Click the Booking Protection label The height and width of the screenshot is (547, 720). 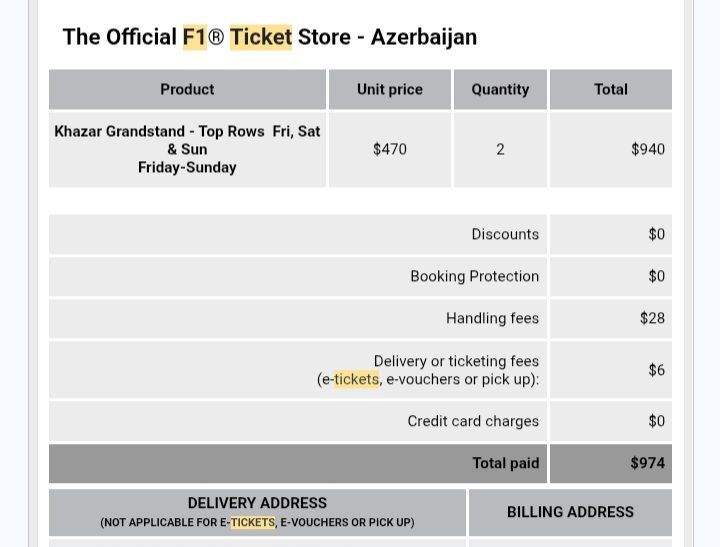474,276
